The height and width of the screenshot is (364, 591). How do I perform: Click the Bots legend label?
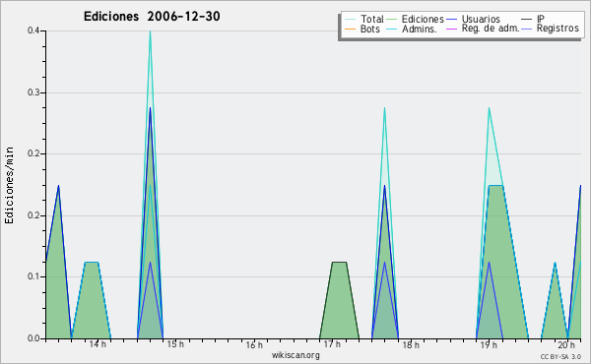coord(369,29)
